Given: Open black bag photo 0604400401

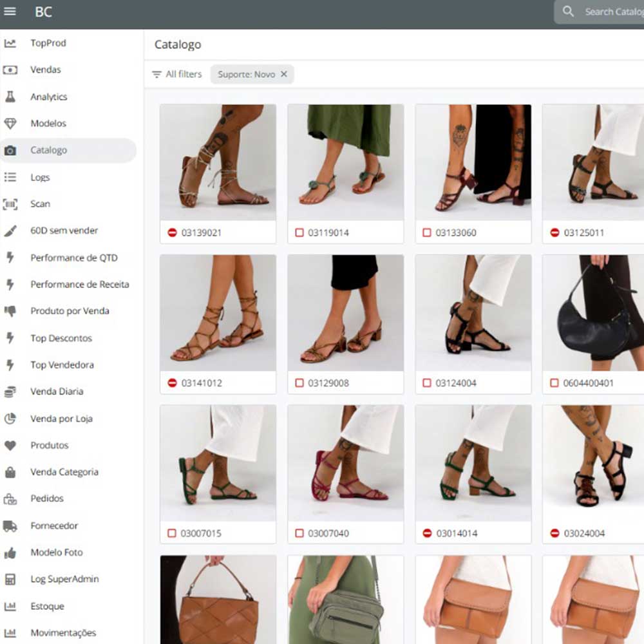Looking at the screenshot, I should 593,313.
